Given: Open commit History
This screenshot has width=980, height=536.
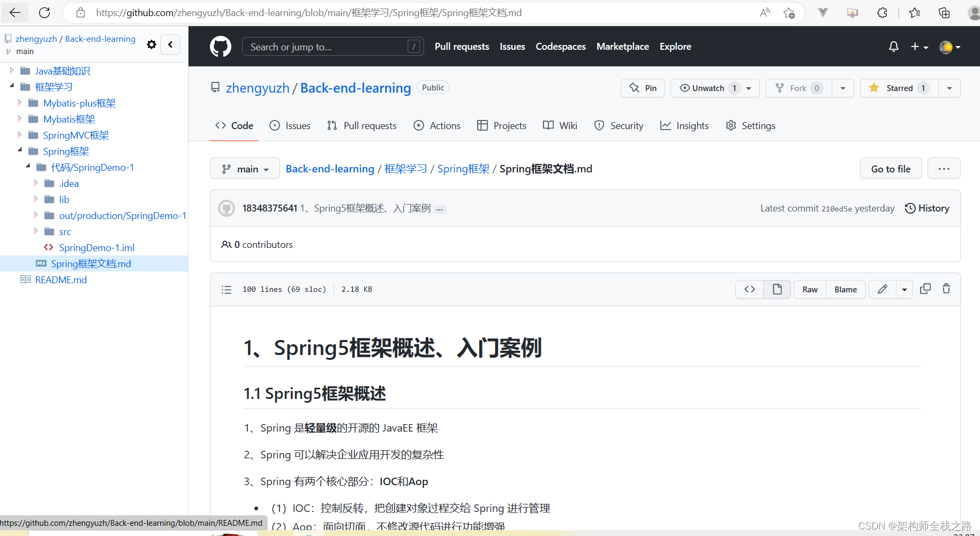Looking at the screenshot, I should [927, 208].
